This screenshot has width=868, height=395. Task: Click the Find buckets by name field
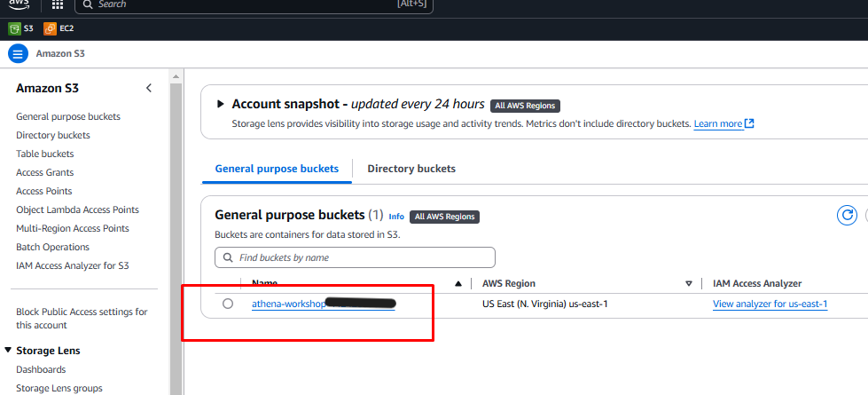pos(355,257)
